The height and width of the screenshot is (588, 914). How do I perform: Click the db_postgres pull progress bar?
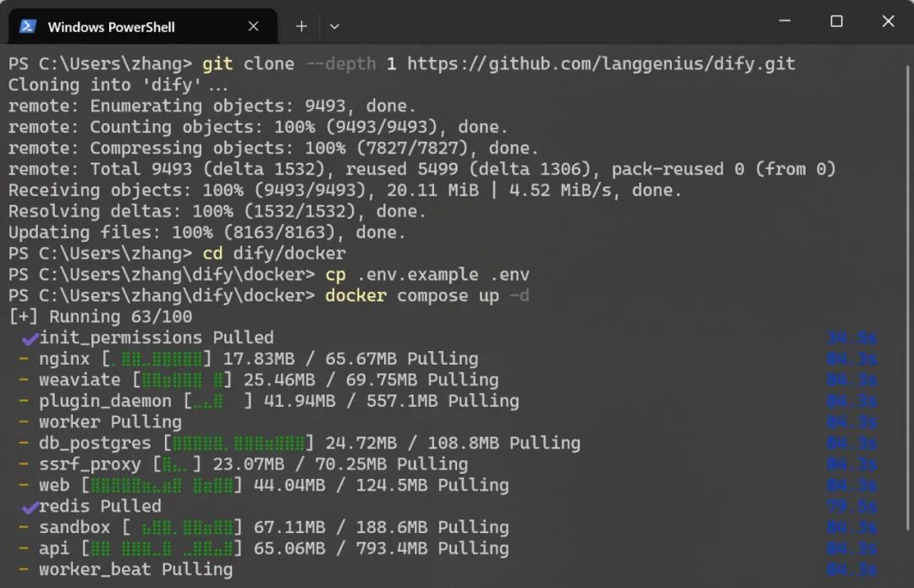pyautogui.click(x=239, y=442)
